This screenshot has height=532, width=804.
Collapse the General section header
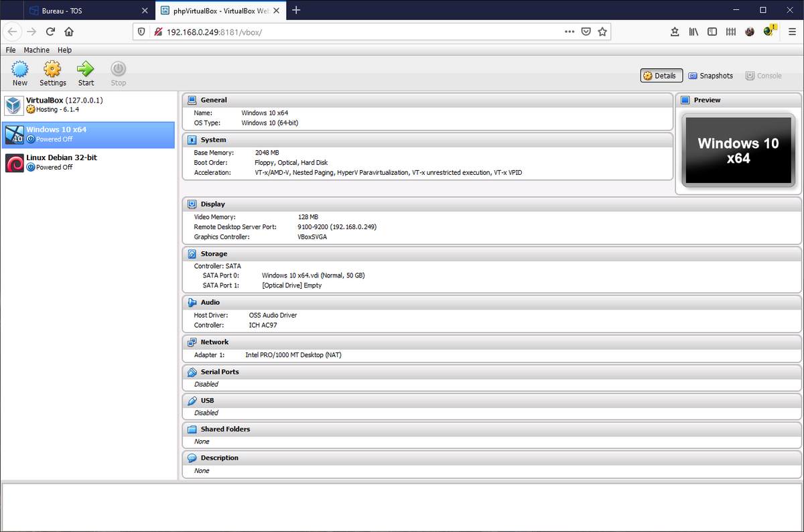pyautogui.click(x=427, y=100)
